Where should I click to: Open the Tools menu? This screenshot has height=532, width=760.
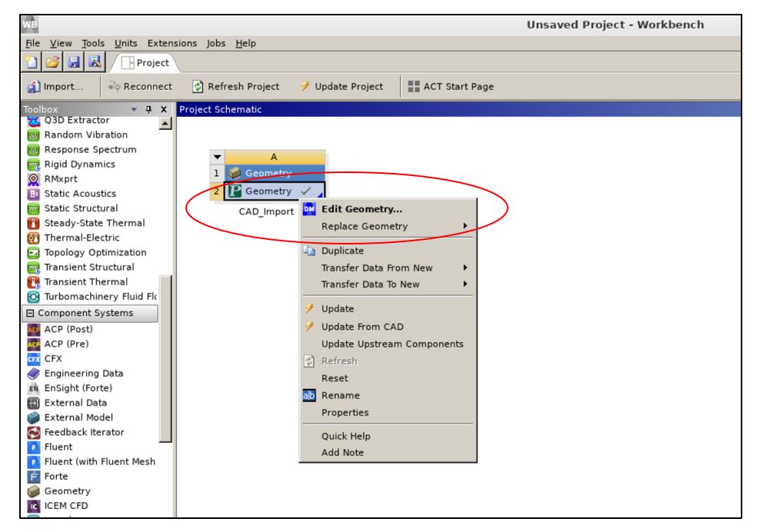click(x=93, y=43)
